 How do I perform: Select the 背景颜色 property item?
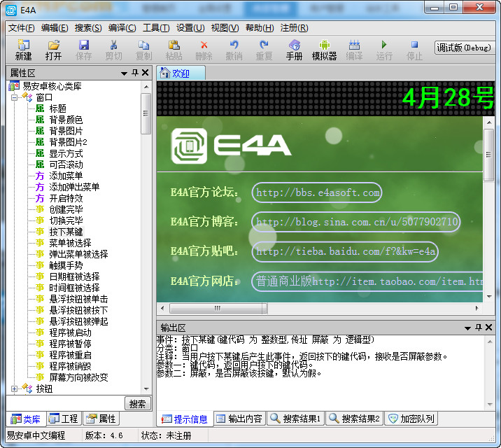pyautogui.click(x=66, y=120)
